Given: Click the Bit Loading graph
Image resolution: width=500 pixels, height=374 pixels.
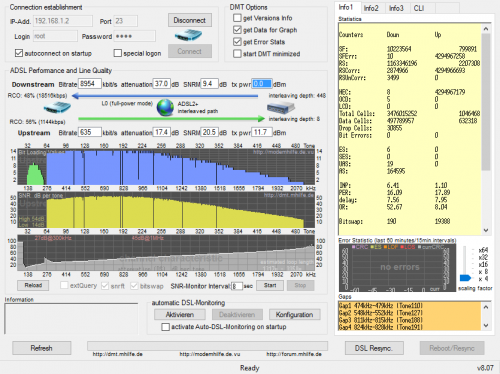Looking at the screenshot, I should coord(166,167).
